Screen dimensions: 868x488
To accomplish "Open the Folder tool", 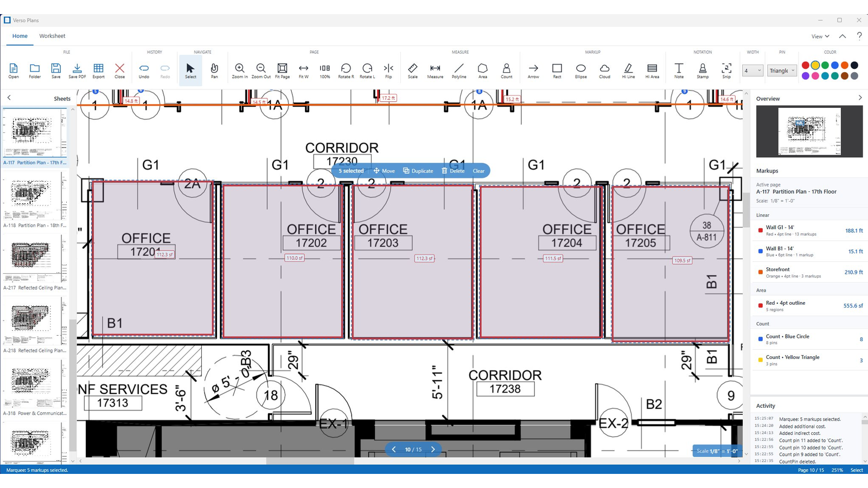I will click(x=35, y=70).
